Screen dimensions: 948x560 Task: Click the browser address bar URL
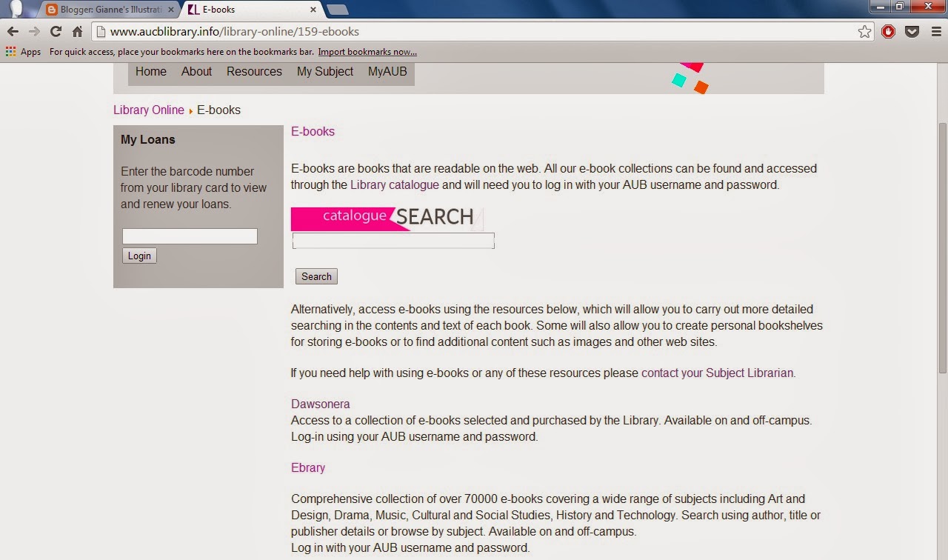(x=235, y=32)
